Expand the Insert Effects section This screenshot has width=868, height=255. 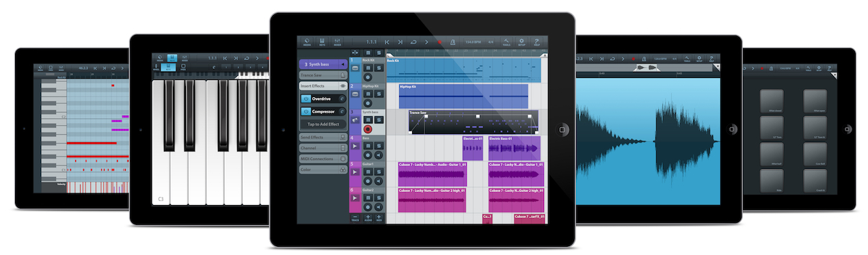(323, 85)
